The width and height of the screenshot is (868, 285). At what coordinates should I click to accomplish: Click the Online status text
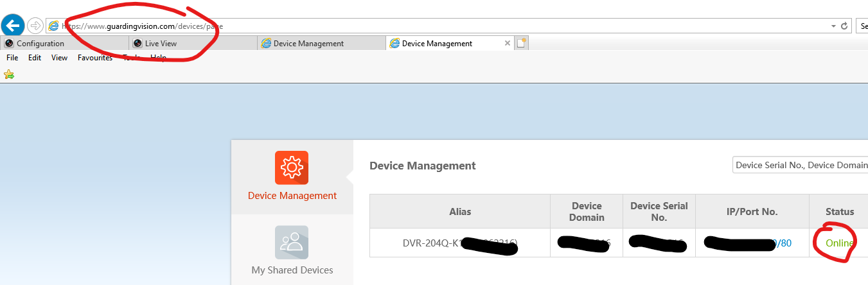point(839,243)
